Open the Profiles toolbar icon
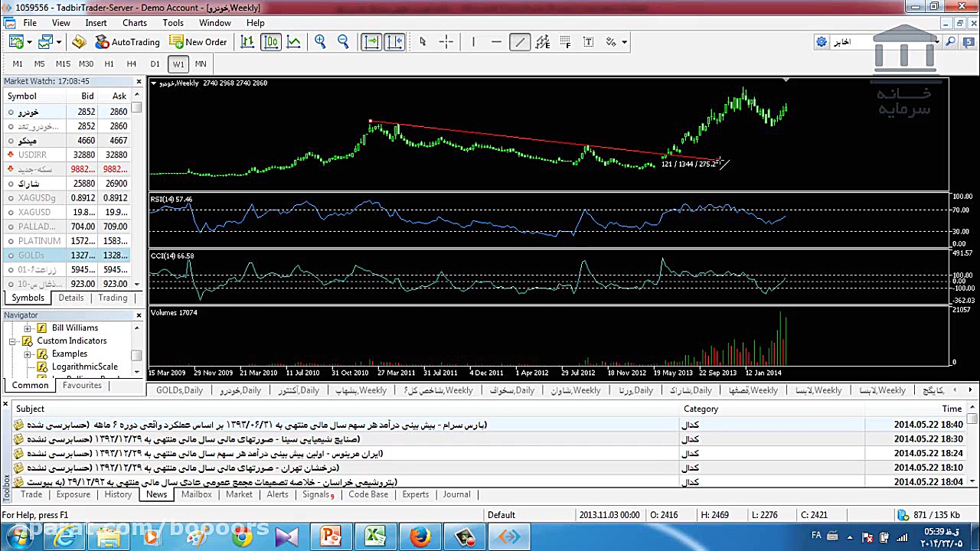The image size is (980, 551). click(45, 42)
